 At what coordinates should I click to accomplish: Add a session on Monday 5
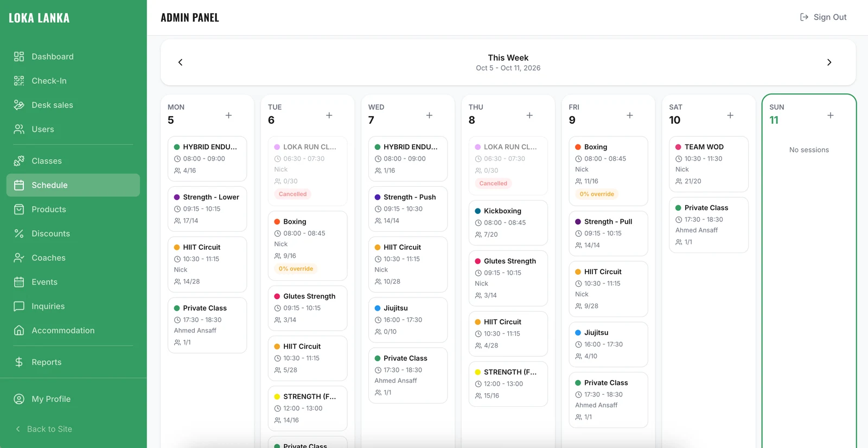tap(229, 115)
